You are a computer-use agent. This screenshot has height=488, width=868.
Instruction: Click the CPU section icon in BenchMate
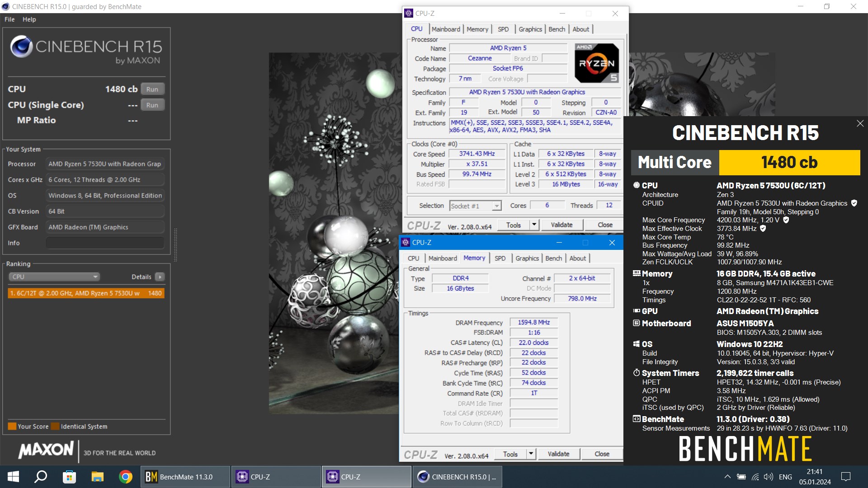[x=637, y=185]
